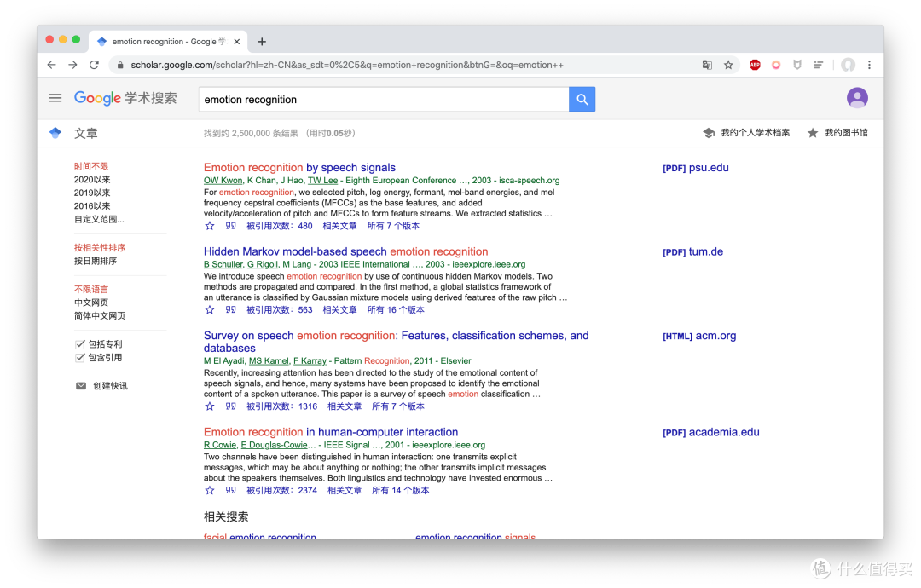The height and width of the screenshot is (588, 921).
Task: Cite 'Emotion recognition by speech signals' via quote icon
Action: tap(231, 226)
